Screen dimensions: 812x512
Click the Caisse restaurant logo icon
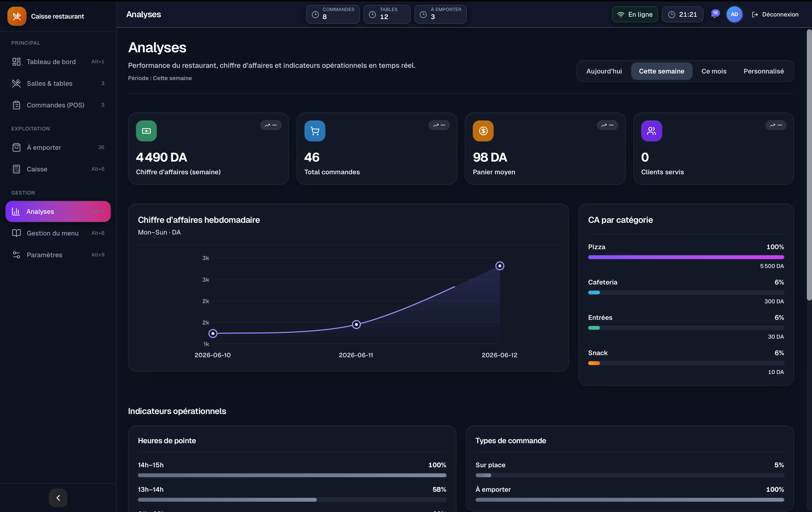17,16
